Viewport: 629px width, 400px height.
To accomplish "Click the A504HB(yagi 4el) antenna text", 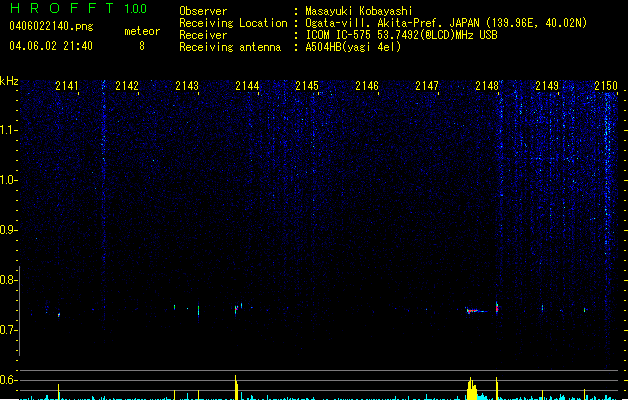I will pos(353,47).
